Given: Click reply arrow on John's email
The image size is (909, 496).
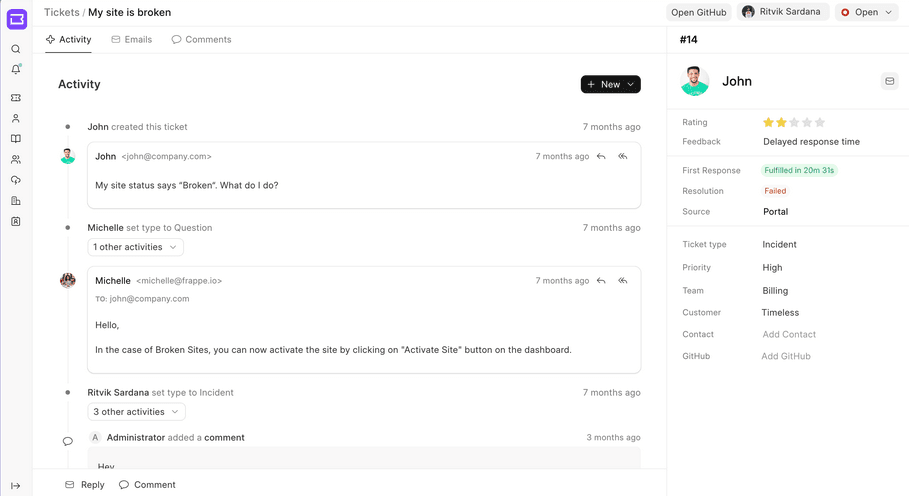Looking at the screenshot, I should tap(601, 156).
